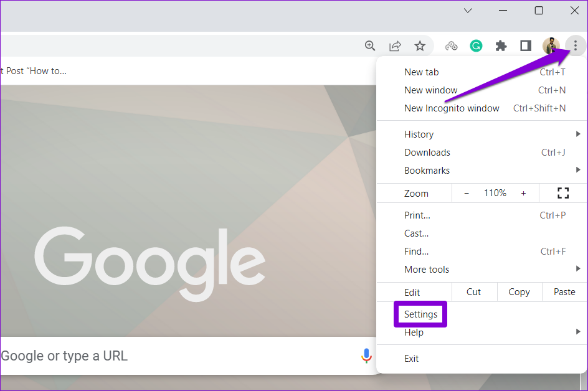Image resolution: width=588 pixels, height=391 pixels.
Task: Expand the Bookmarks submenu
Action: (482, 170)
